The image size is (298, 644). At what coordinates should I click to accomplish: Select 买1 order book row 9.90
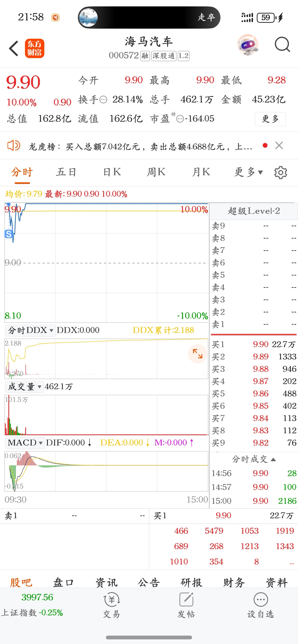(x=254, y=344)
